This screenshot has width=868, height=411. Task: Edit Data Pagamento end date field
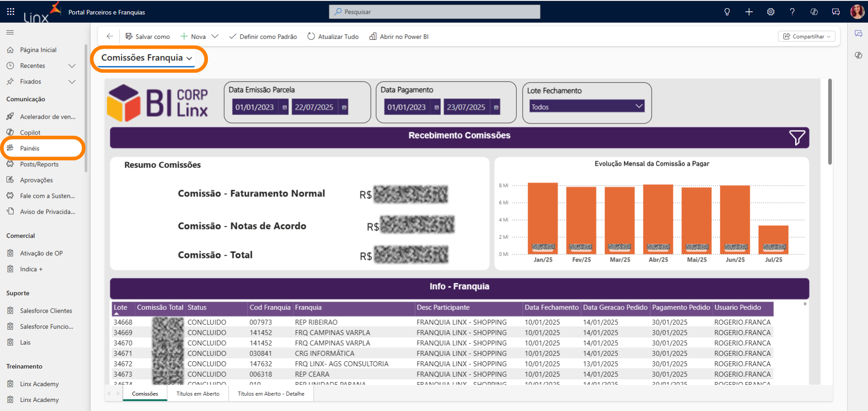coord(466,107)
